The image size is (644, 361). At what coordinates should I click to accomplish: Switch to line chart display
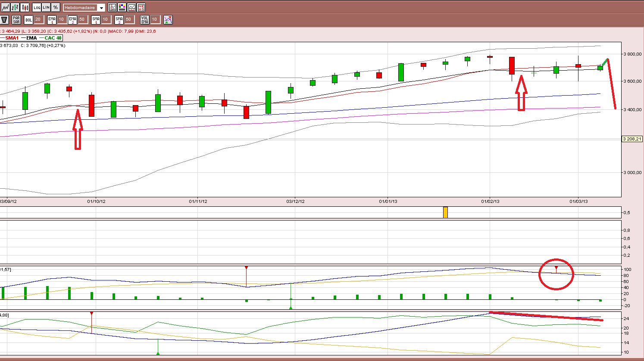coord(6,7)
